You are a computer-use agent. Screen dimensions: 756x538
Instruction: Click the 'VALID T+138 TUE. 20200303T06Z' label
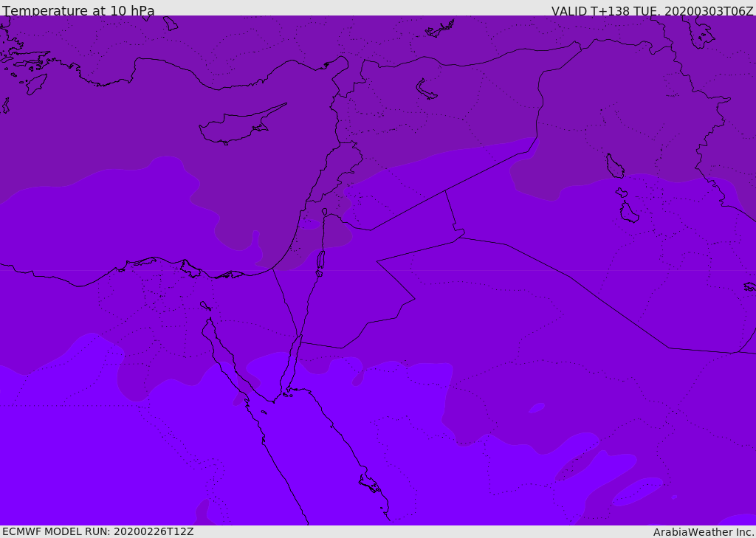click(653, 10)
